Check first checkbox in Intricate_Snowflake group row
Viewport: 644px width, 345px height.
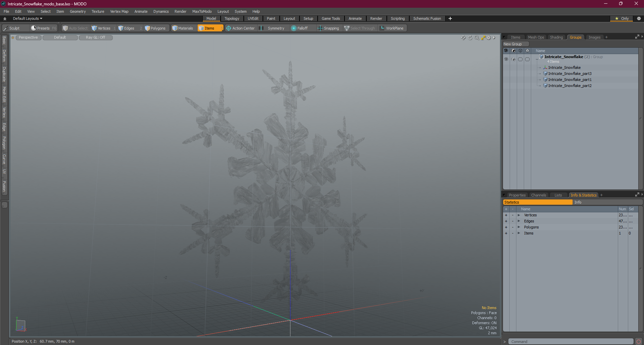[520, 59]
